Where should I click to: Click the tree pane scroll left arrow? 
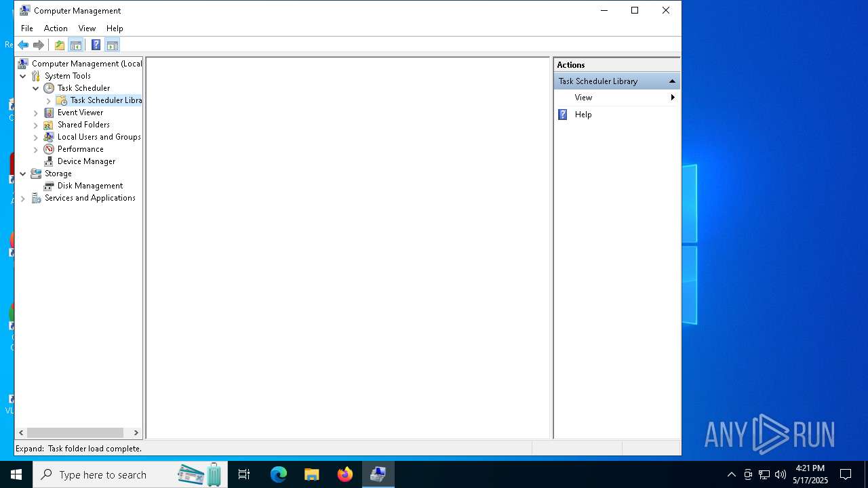pyautogui.click(x=21, y=432)
